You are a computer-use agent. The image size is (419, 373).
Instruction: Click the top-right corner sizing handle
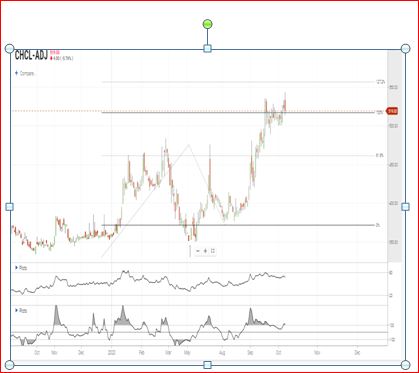coord(405,49)
